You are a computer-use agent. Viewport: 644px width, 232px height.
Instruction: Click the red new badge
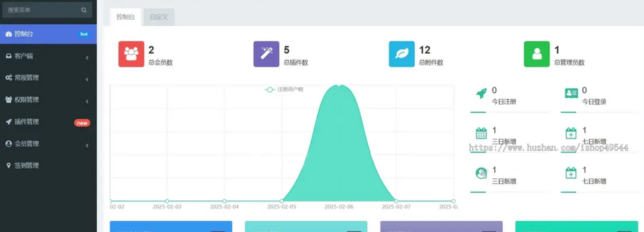(82, 123)
